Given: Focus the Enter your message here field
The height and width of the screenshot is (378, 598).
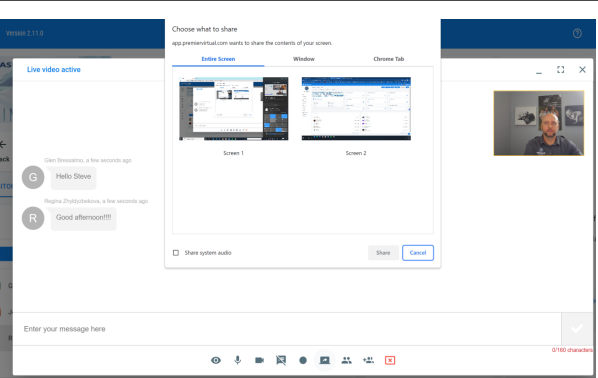Looking at the screenshot, I should point(287,329).
